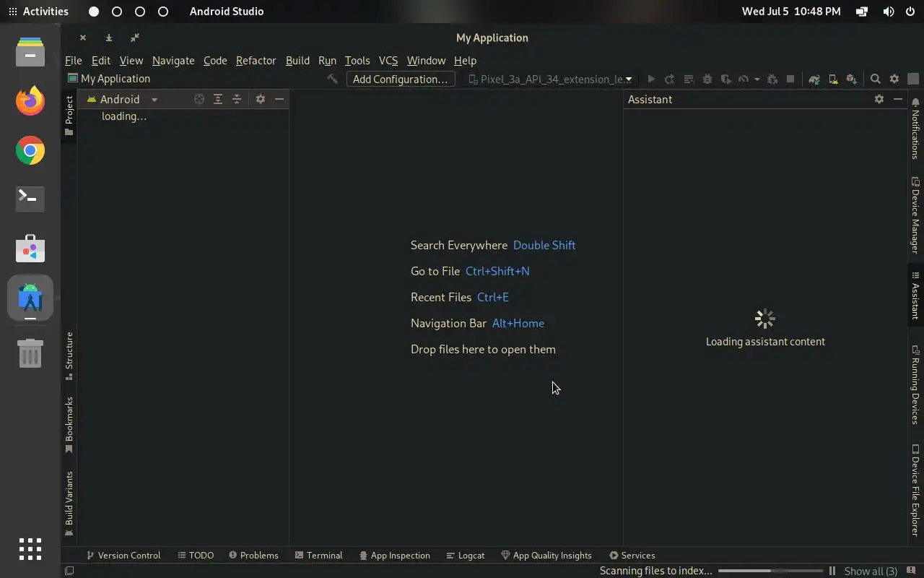Screen dimensions: 924x578
Task: Click My Application navigation bar breadcrumb
Action: [109, 79]
